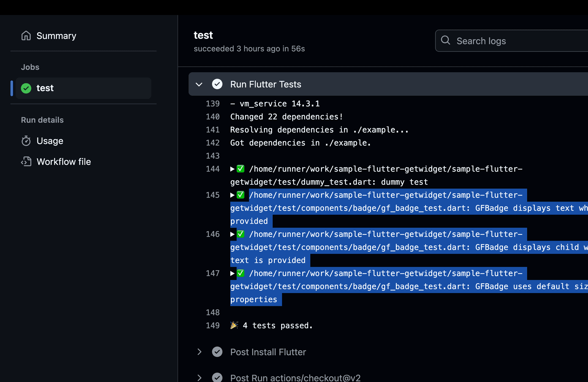588x382 pixels.
Task: Open the Usage details link
Action: 50,141
